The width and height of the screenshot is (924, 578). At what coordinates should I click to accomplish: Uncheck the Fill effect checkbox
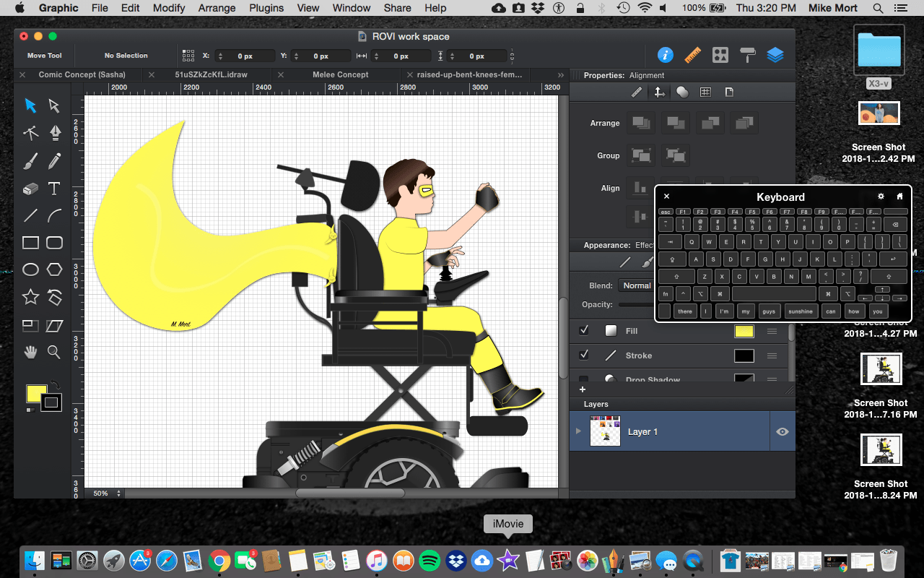click(584, 330)
